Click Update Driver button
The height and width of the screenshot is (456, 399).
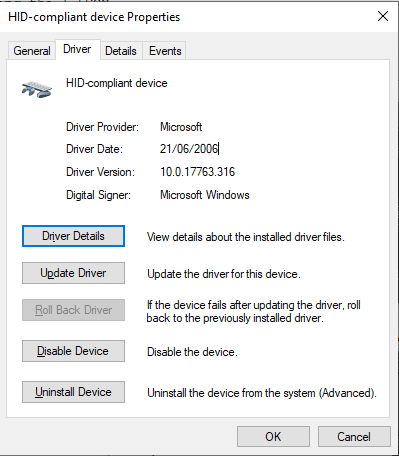73,273
